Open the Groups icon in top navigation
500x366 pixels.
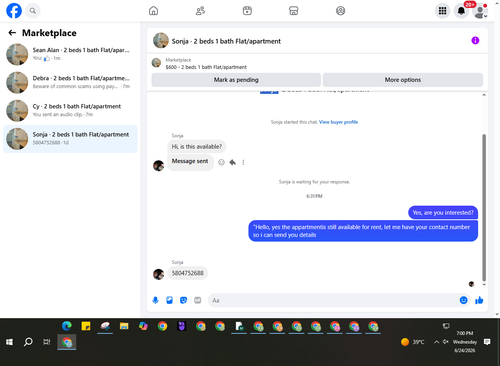(340, 11)
